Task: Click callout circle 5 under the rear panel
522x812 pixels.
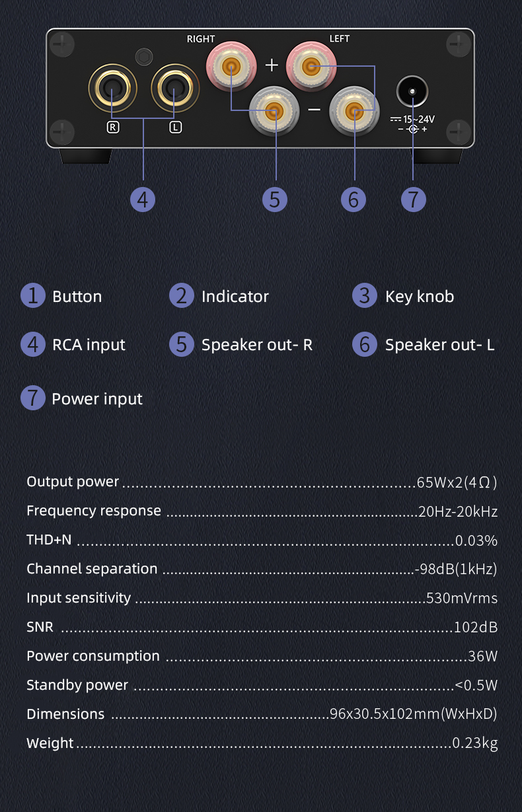Action: [275, 199]
